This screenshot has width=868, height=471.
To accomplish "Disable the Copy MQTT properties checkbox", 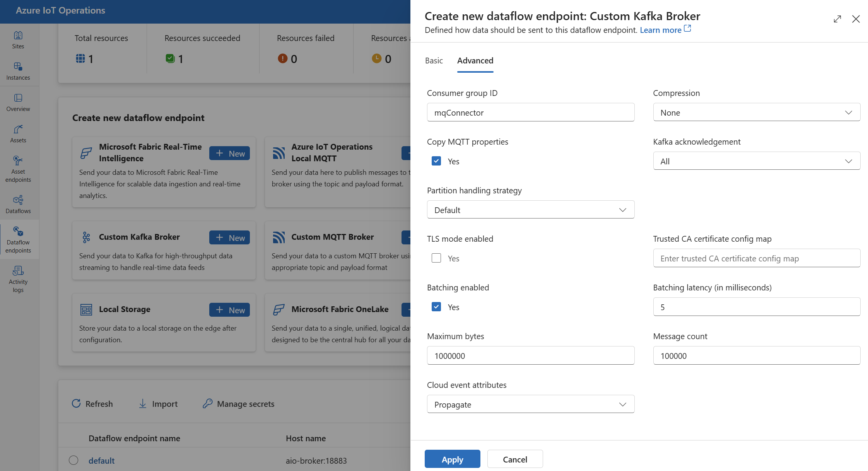I will (x=436, y=161).
